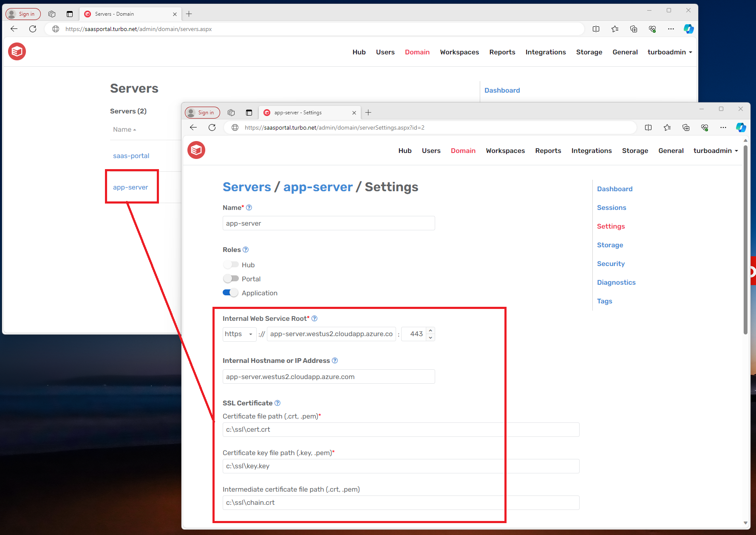Open the https protocol dropdown
756x535 pixels.
[239, 334]
